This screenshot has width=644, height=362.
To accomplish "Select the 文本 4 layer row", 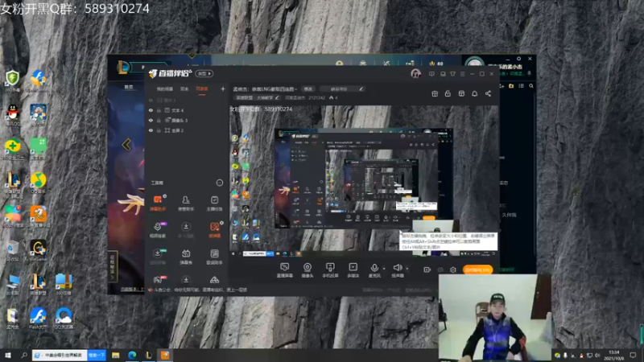I will pyautogui.click(x=186, y=110).
